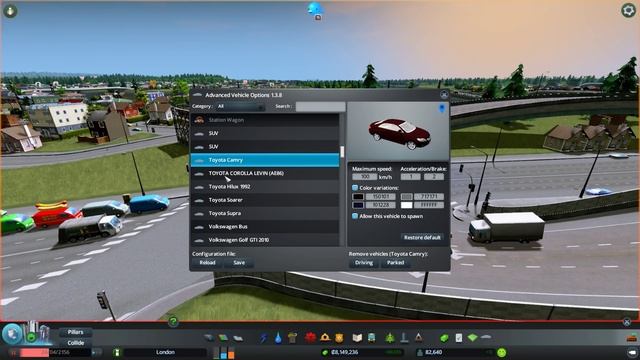Open the Parks and Decoration tree icon
The width and height of the screenshot is (640, 360).
(390, 338)
